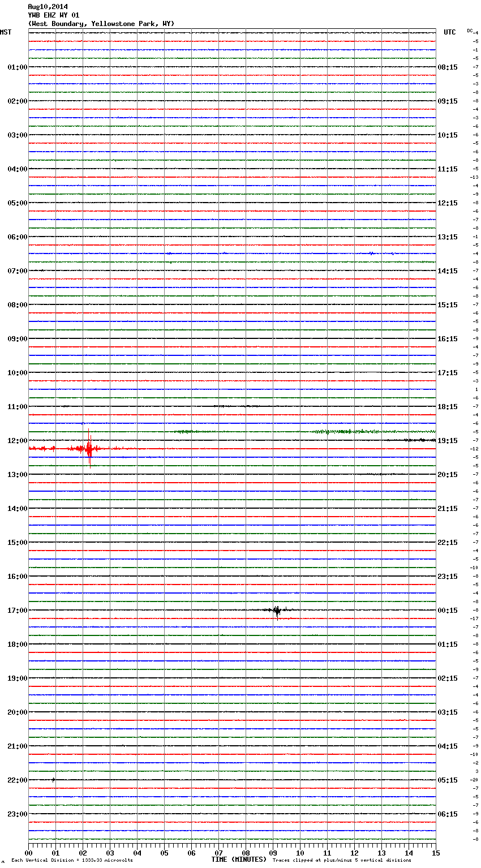The width and height of the screenshot is (481, 868).
Task: Select the 03:00 MST time label
Action: 17,135
